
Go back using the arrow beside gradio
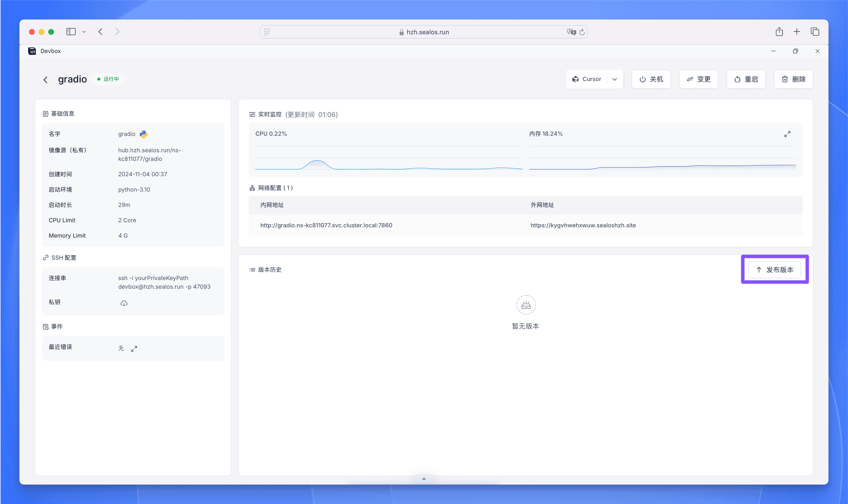[46, 80]
